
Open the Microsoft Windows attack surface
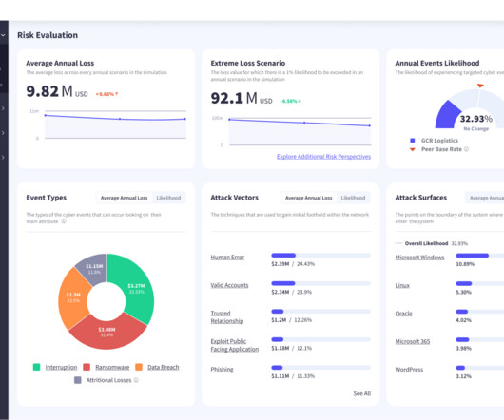[419, 258]
